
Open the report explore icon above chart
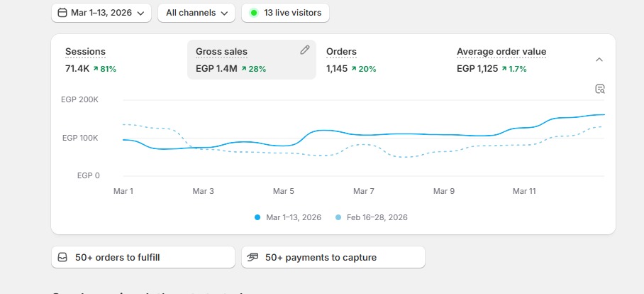600,89
